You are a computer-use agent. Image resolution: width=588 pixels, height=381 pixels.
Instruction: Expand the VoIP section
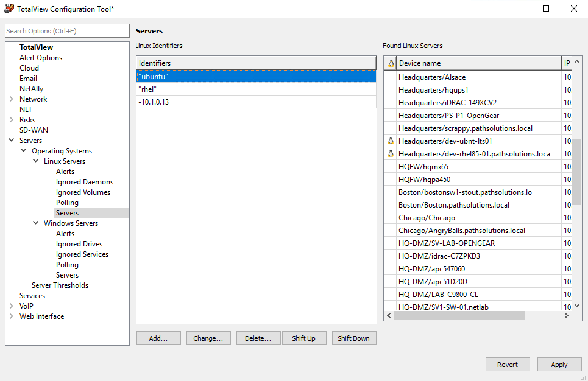(x=10, y=306)
